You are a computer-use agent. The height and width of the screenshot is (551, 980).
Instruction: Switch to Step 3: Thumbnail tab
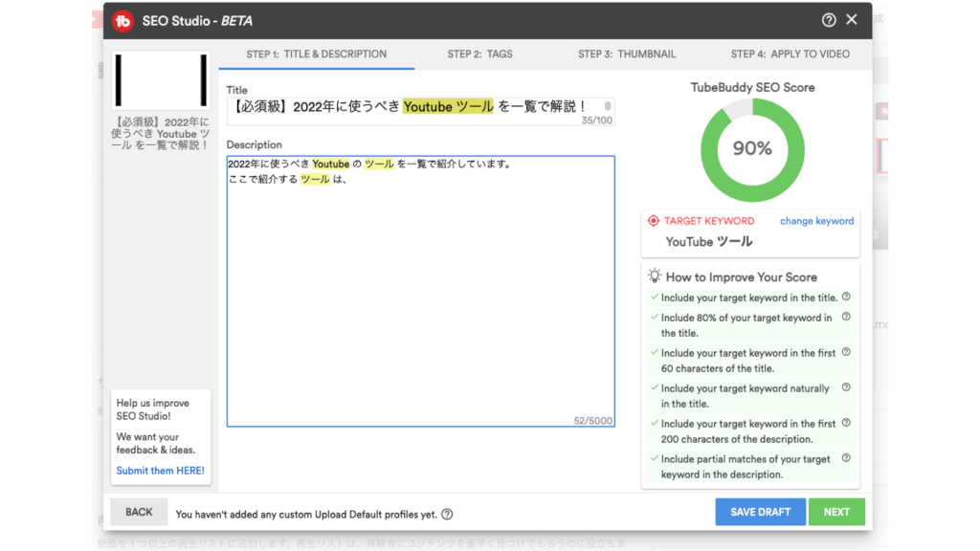click(627, 55)
